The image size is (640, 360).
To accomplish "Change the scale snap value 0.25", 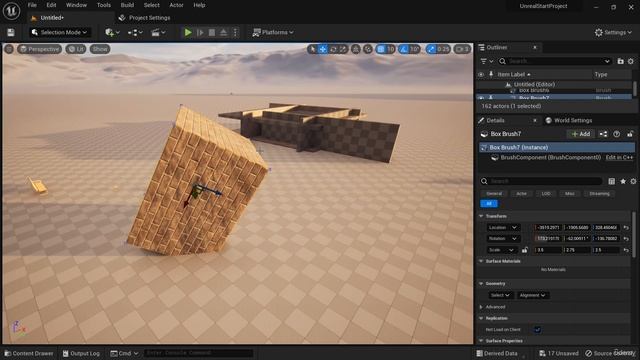I will point(443,49).
